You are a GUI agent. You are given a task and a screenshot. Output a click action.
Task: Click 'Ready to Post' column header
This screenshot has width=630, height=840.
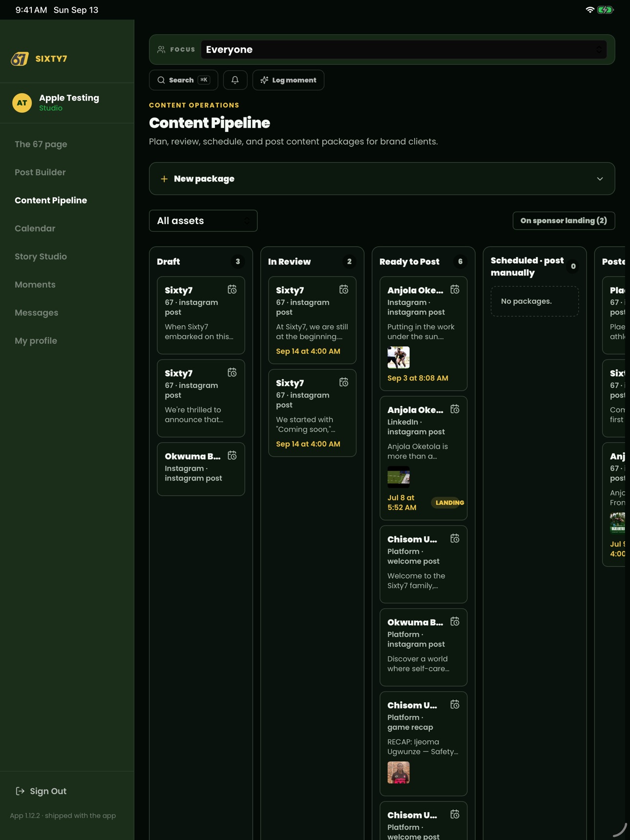(409, 262)
